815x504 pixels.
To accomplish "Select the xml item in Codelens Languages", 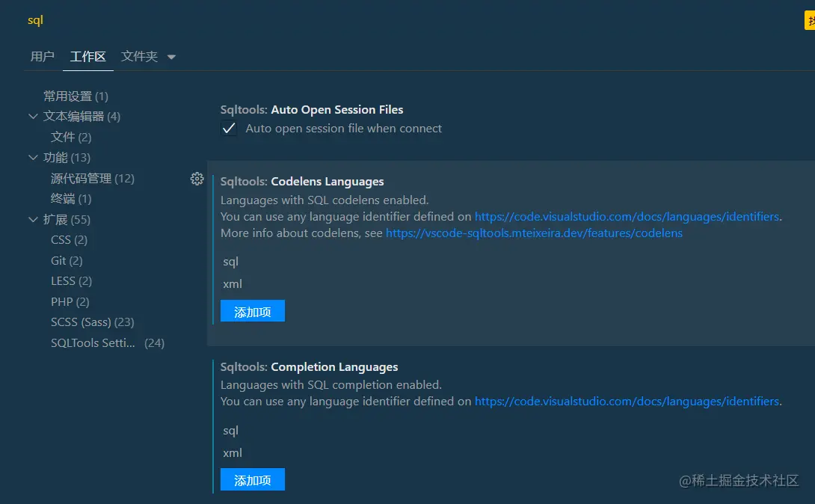I will click(233, 284).
